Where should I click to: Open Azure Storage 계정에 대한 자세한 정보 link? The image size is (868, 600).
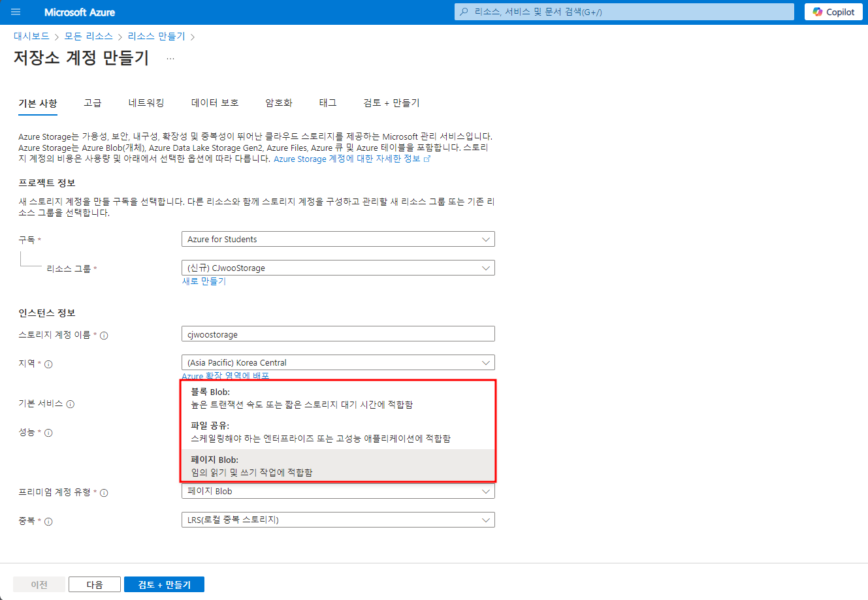point(352,159)
